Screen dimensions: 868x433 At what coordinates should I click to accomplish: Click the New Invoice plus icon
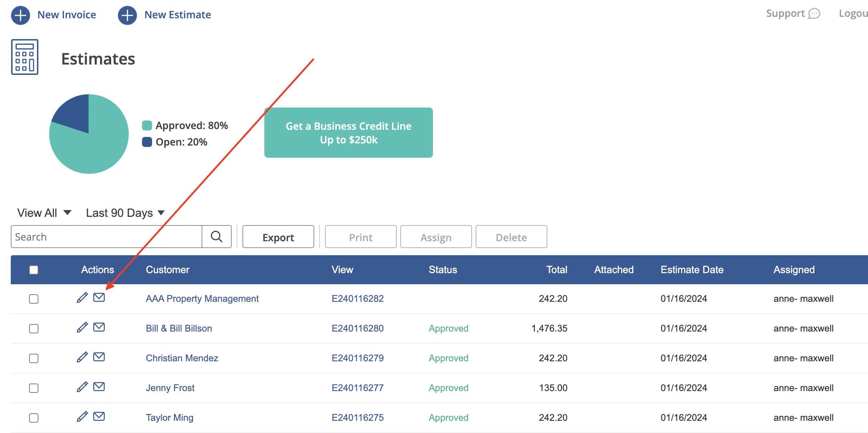coord(20,15)
